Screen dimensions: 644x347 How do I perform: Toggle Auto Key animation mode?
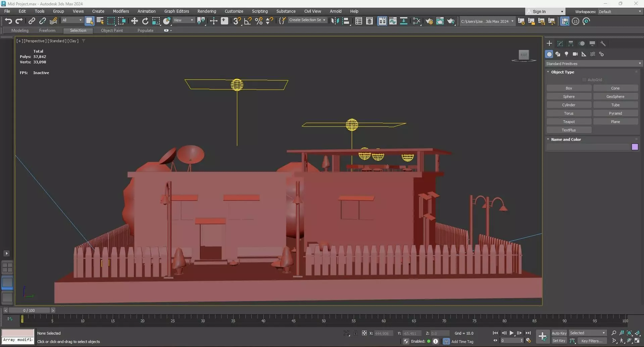tap(559, 333)
